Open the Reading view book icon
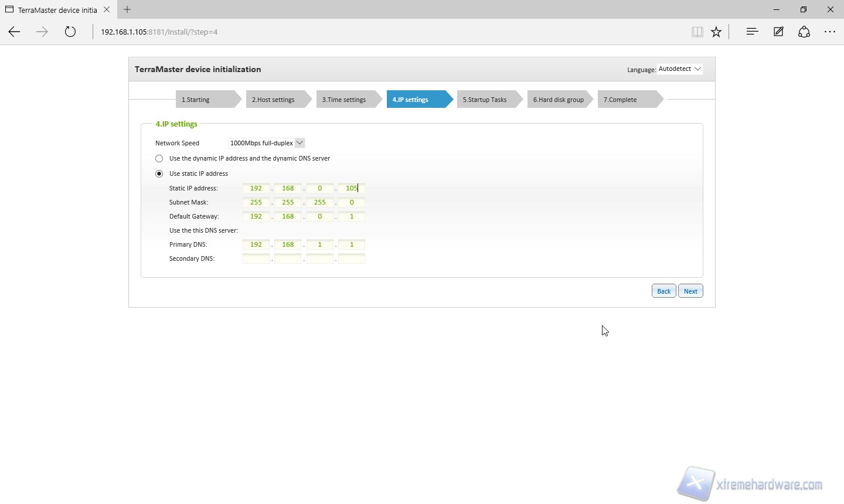 (x=697, y=32)
